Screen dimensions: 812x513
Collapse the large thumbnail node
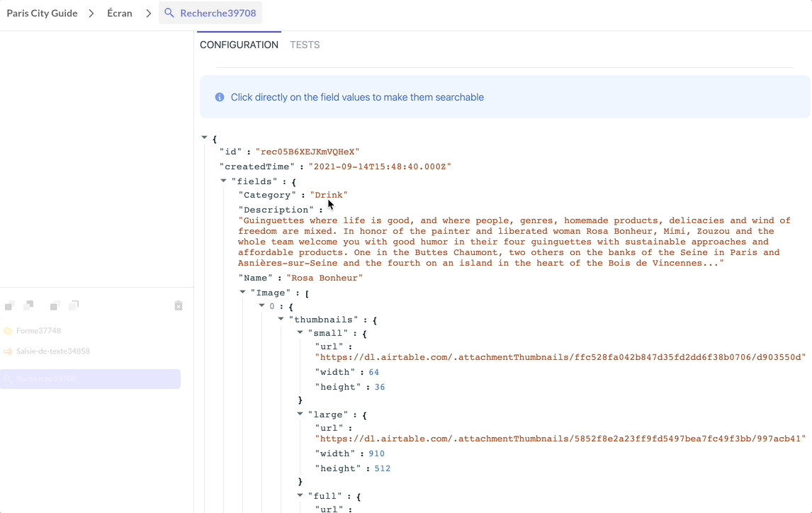click(x=300, y=414)
